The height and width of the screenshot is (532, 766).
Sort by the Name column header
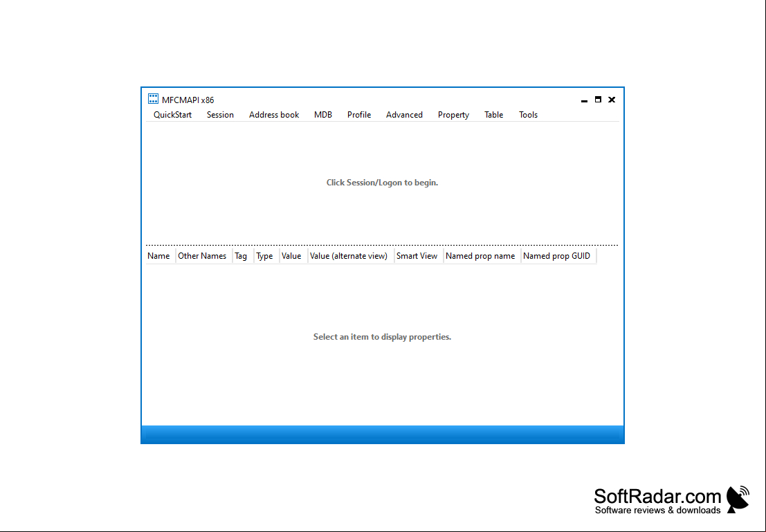click(161, 256)
